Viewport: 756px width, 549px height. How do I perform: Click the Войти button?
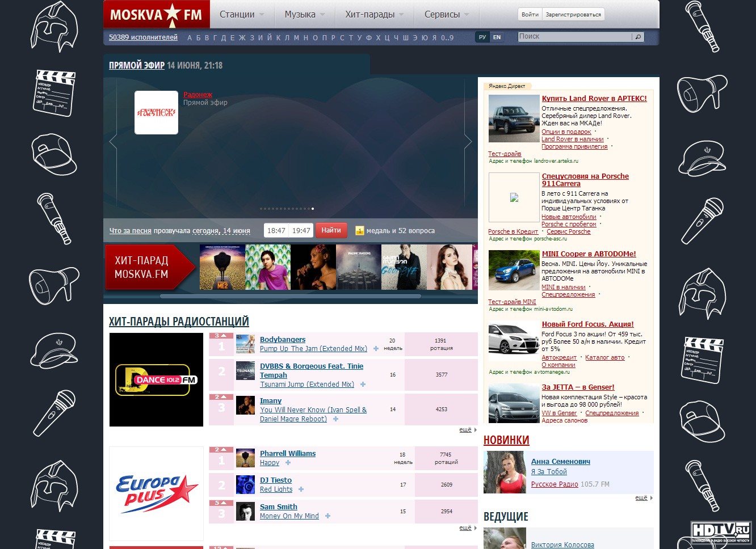(530, 15)
